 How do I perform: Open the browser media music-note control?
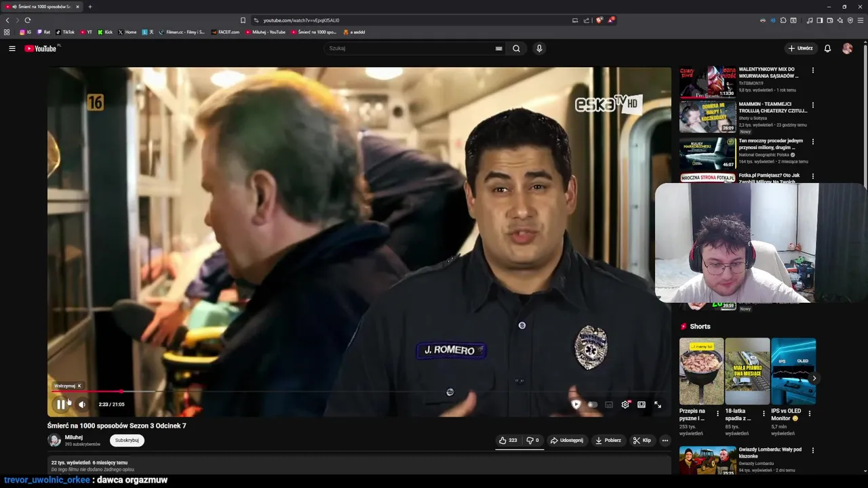[x=810, y=20]
